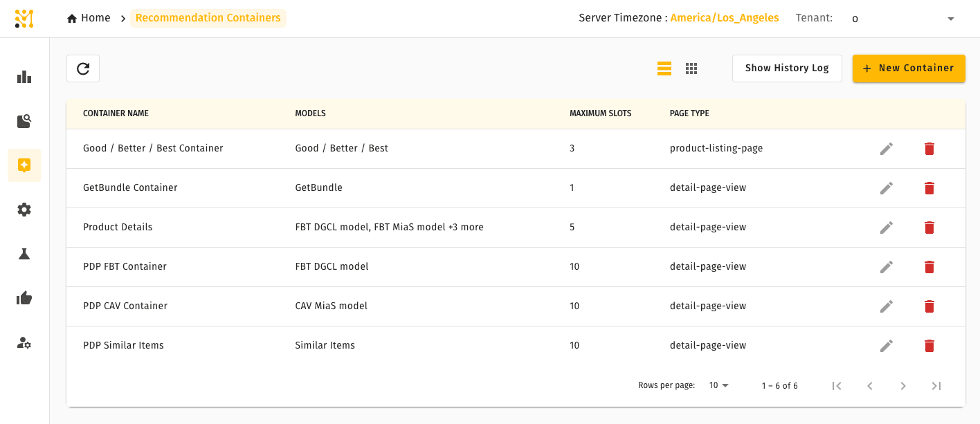Click the Models column header
980x424 pixels.
(310, 113)
